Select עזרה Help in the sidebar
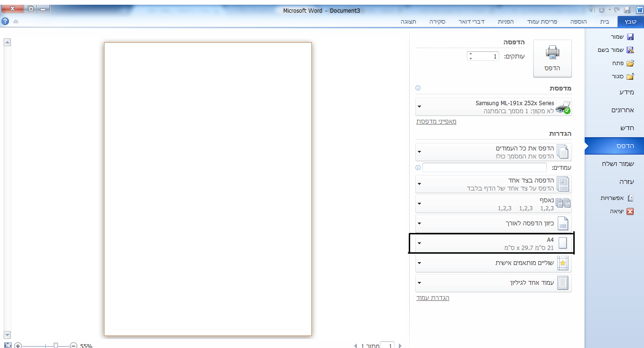This screenshot has height=348, width=644. [627, 182]
